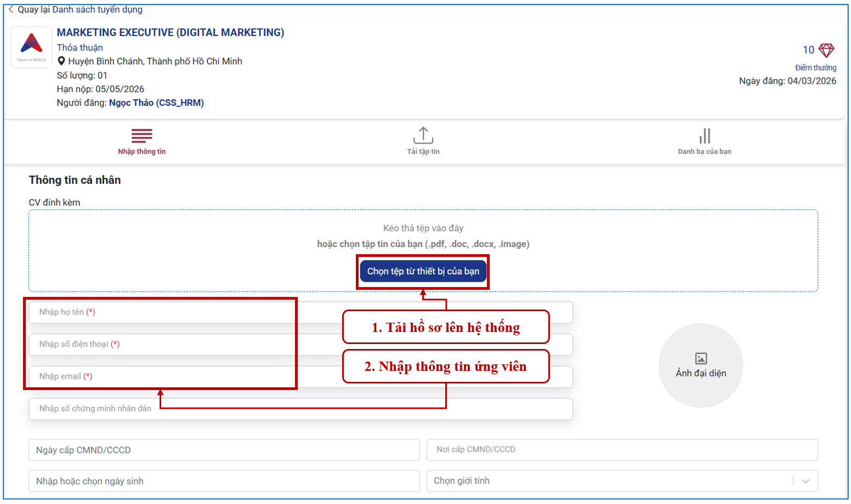Open the Ngày cấp CMND/CCCD date field
This screenshot has height=504, width=851.
click(x=224, y=450)
